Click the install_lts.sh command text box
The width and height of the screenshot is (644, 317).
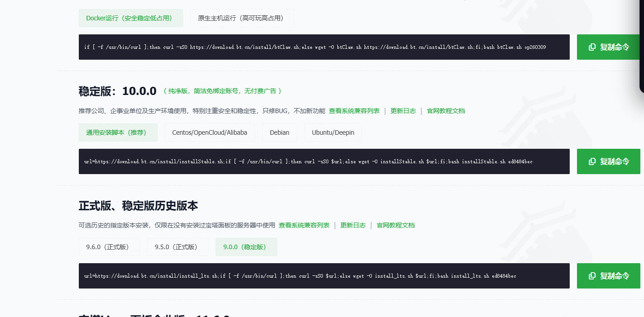click(324, 276)
